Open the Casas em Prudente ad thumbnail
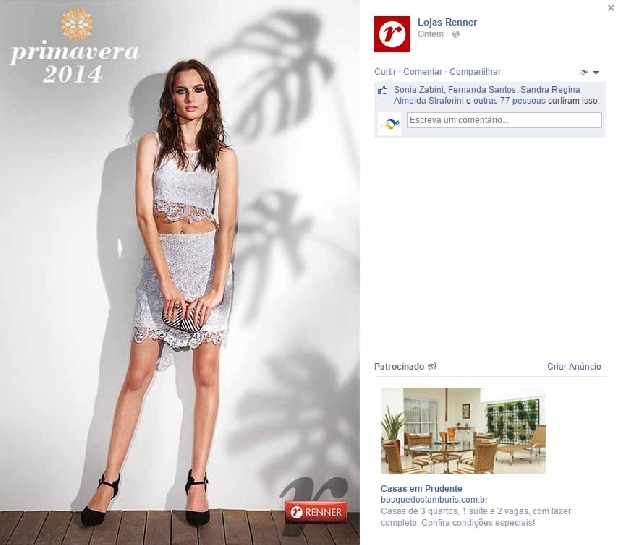620x545 pixels. tap(463, 431)
